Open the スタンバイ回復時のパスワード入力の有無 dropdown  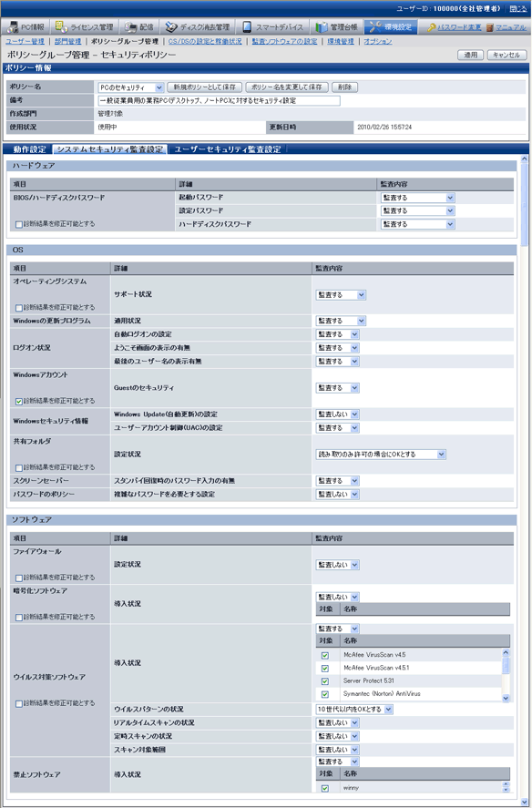click(337, 481)
